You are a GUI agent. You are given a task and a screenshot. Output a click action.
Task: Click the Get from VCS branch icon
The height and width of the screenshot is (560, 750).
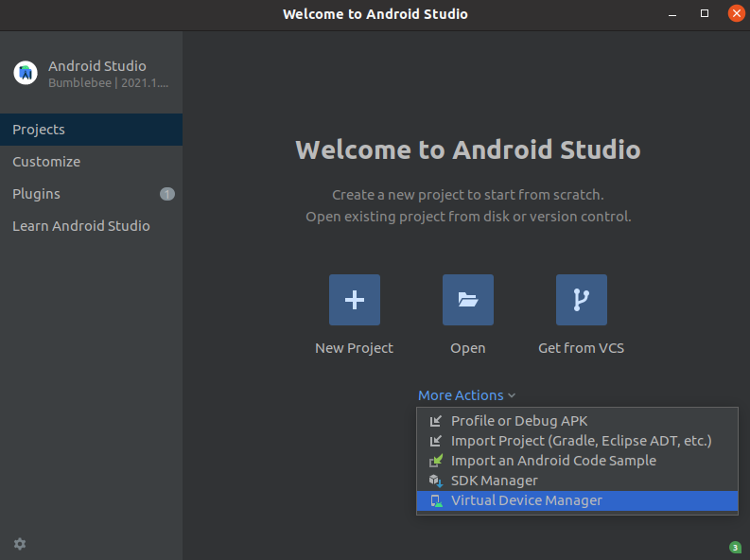point(581,300)
